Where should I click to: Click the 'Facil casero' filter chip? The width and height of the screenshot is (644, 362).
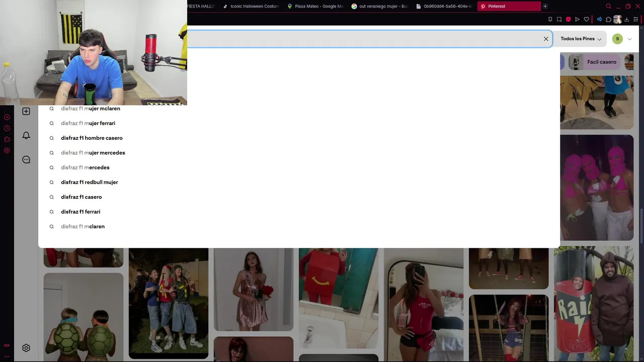[595, 62]
